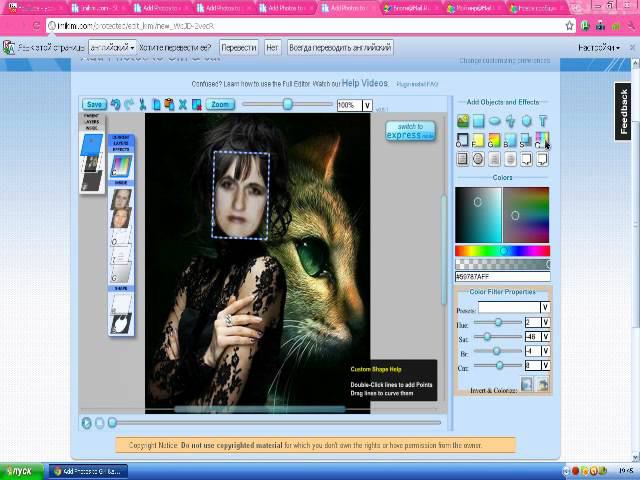Click the Save button in editor toolbar
Image resolution: width=640 pixels, height=480 pixels.
(x=94, y=104)
